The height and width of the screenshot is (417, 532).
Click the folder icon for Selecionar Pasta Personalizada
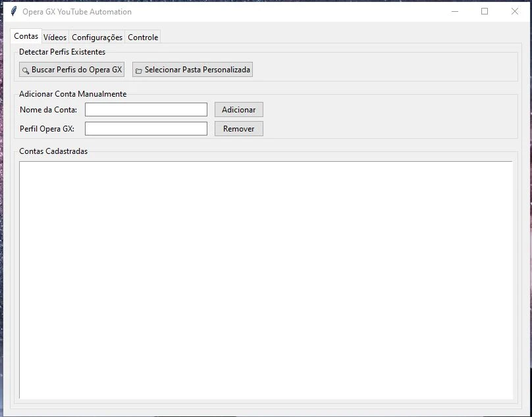139,70
